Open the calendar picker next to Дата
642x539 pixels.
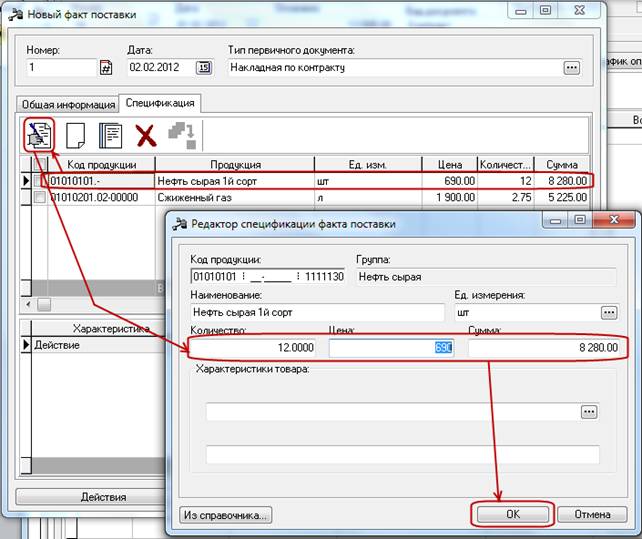[x=204, y=68]
